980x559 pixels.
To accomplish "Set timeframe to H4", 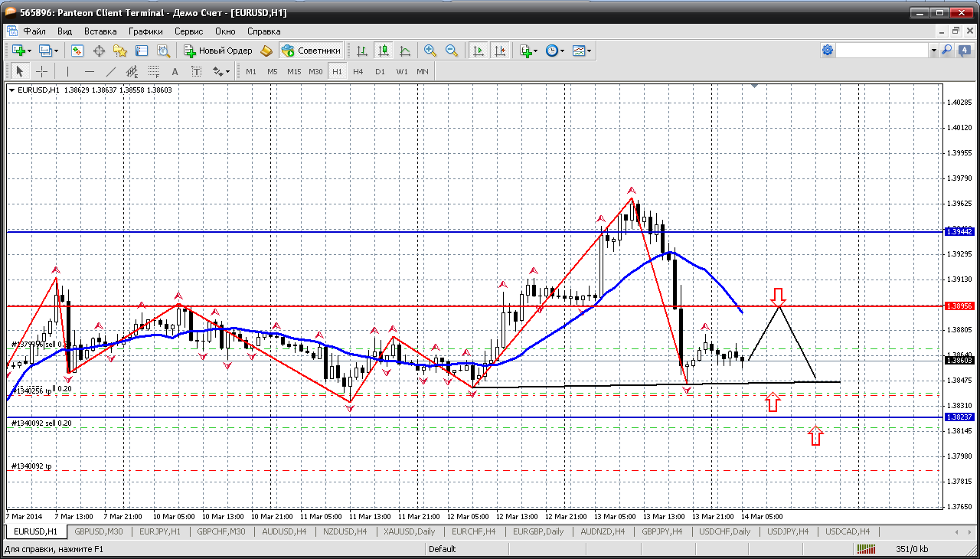I will click(358, 71).
